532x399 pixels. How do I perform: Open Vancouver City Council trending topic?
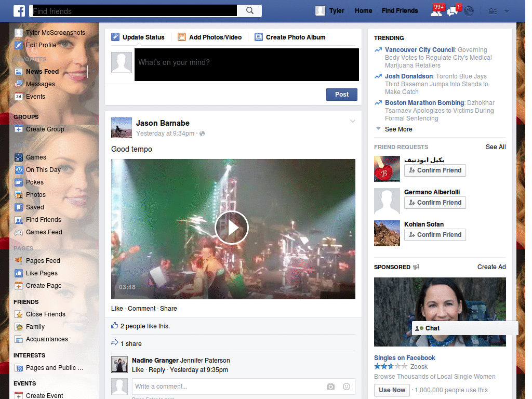(x=420, y=50)
